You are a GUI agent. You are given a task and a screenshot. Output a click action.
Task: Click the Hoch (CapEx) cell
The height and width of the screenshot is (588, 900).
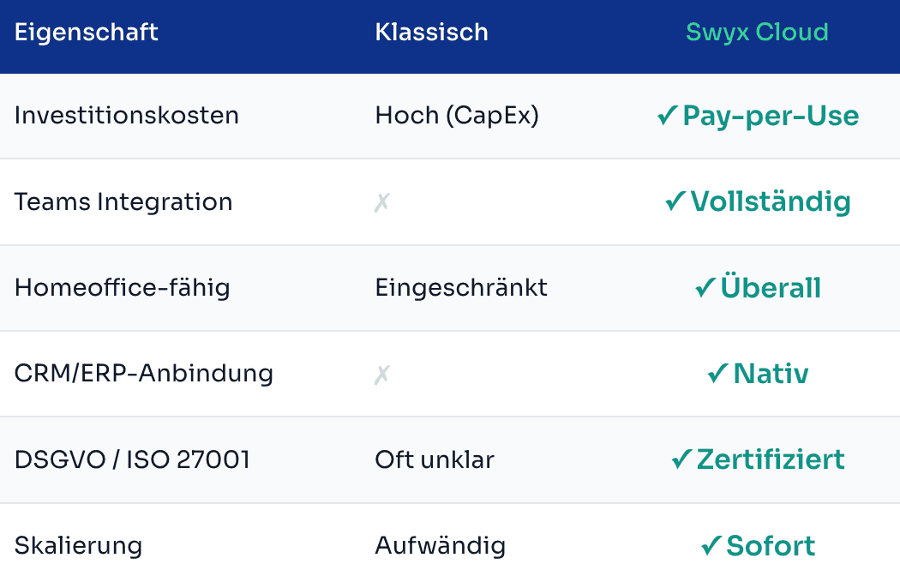[x=457, y=116]
